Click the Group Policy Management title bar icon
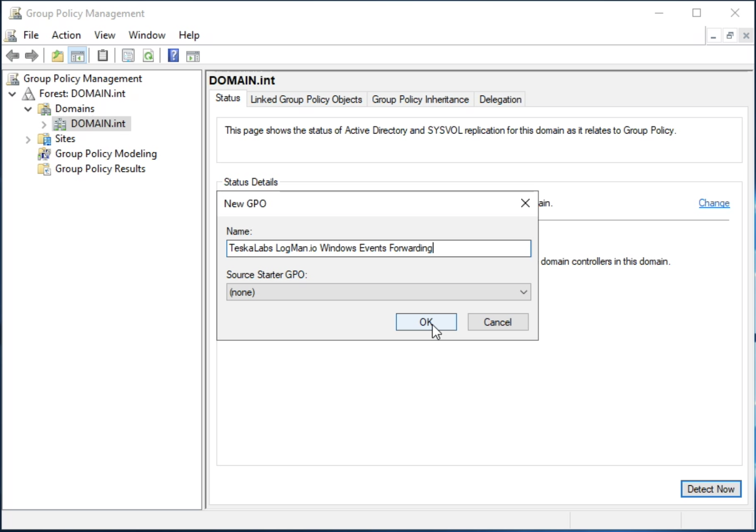756x532 pixels. pos(15,13)
